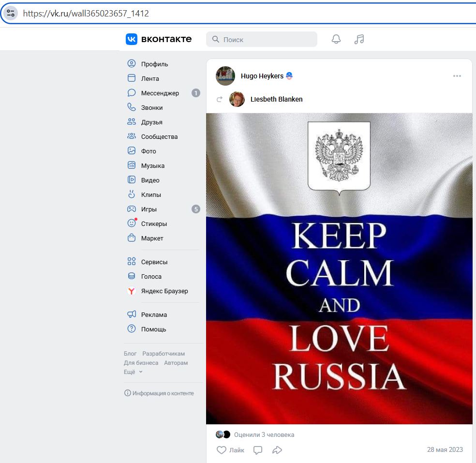
Task: Open Hugo Heykers avatar thumbnail
Action: pos(225,76)
